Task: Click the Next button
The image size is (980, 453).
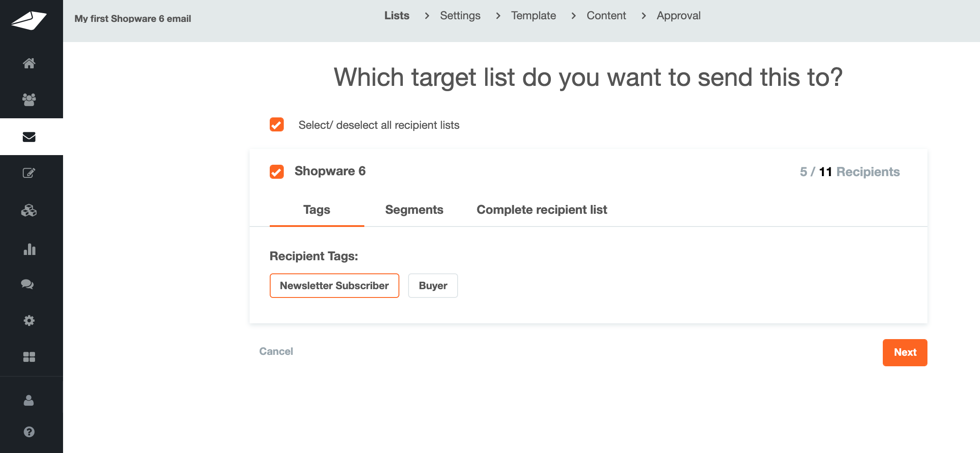Action: 905,353
